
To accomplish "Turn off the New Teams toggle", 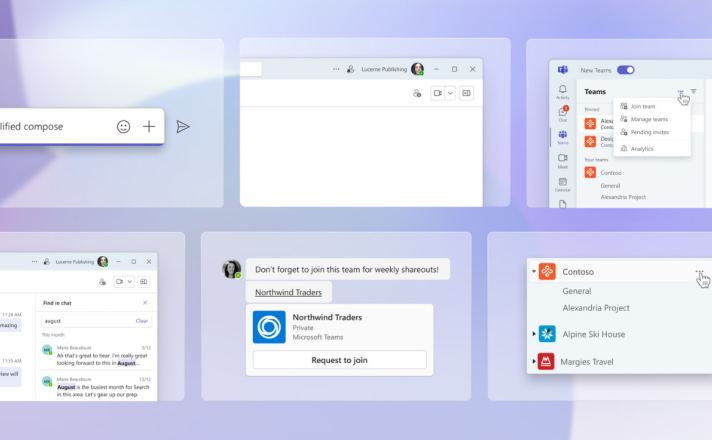I will [626, 70].
